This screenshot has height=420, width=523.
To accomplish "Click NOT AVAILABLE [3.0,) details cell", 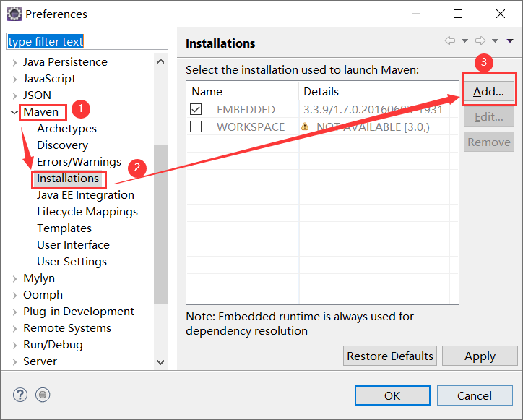I will pyautogui.click(x=373, y=127).
